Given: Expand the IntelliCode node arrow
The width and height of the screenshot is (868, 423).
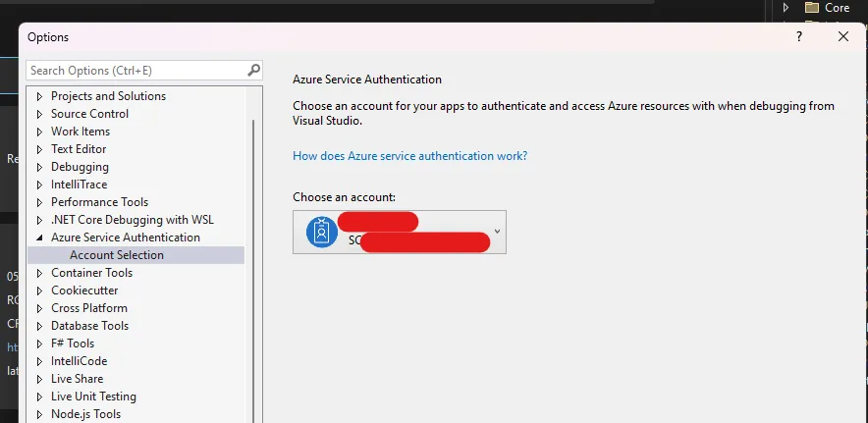Looking at the screenshot, I should 39,361.
